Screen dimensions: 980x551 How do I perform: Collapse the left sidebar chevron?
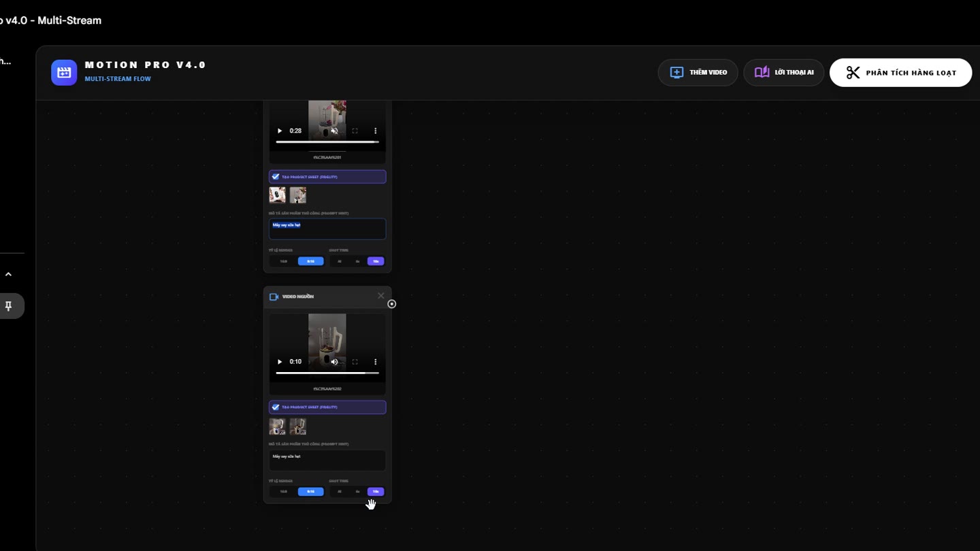8,274
